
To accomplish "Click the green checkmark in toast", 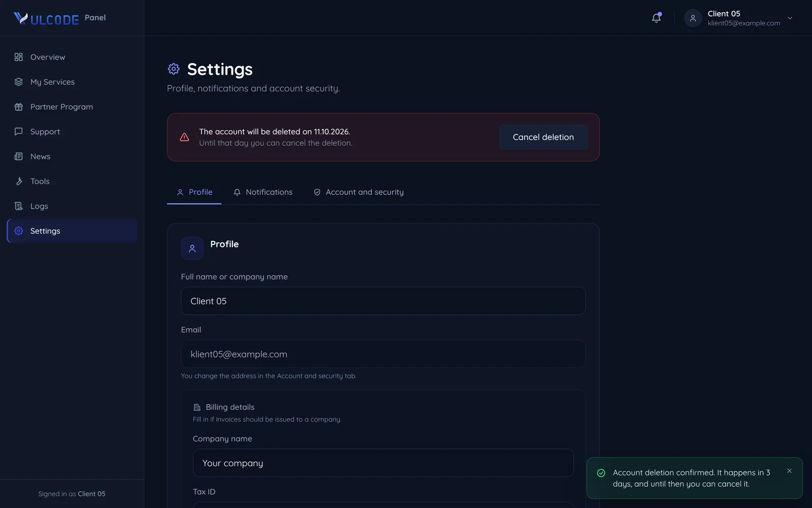I will coord(601,473).
